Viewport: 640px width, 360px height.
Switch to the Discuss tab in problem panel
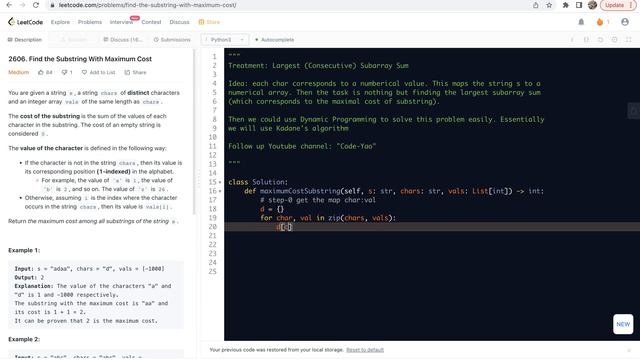pos(123,40)
